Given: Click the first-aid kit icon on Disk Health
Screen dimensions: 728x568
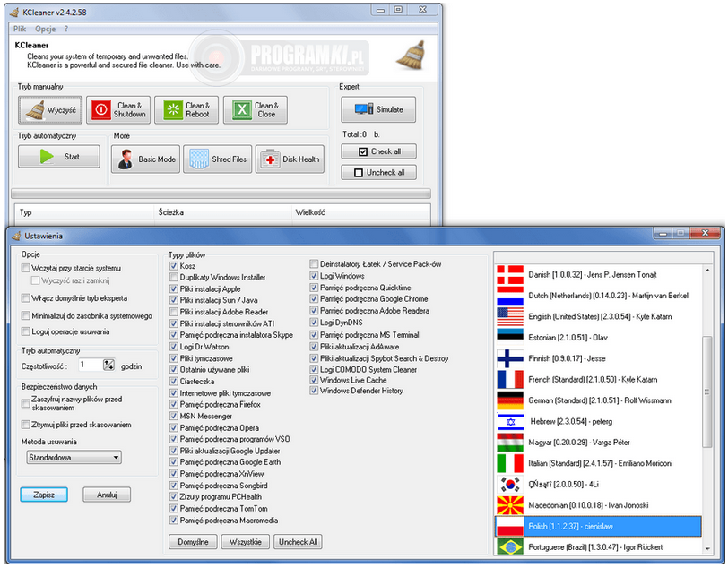Looking at the screenshot, I should pos(270,159).
